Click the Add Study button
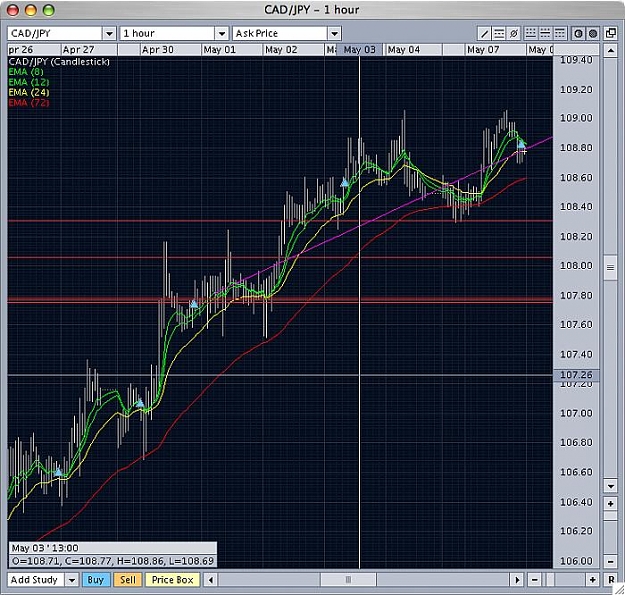Image resolution: width=625 pixels, height=595 pixels. (35, 580)
